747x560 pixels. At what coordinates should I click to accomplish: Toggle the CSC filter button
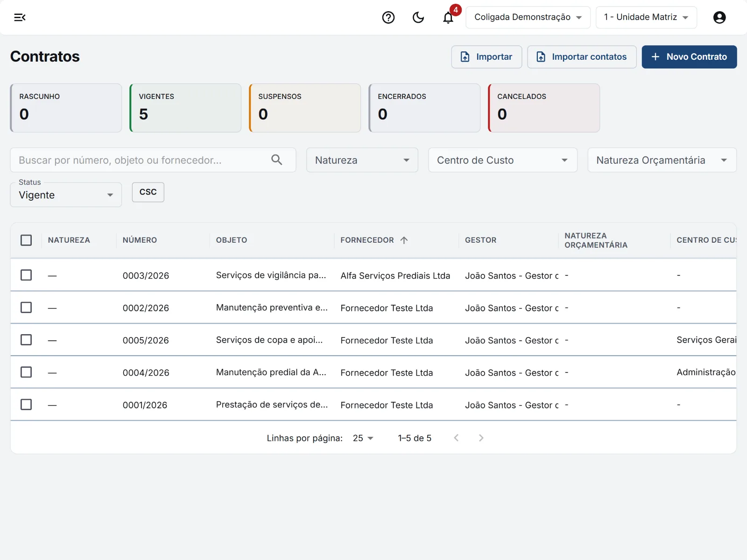pos(148,192)
